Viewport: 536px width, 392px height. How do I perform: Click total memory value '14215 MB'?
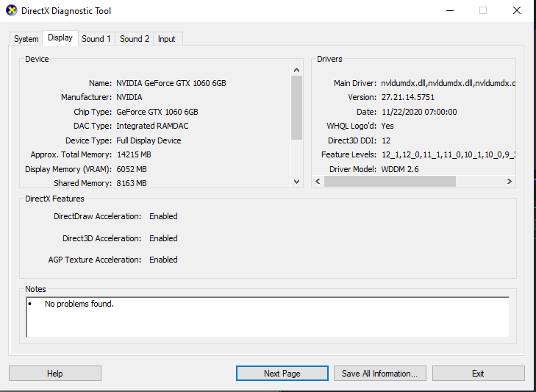pyautogui.click(x=134, y=154)
